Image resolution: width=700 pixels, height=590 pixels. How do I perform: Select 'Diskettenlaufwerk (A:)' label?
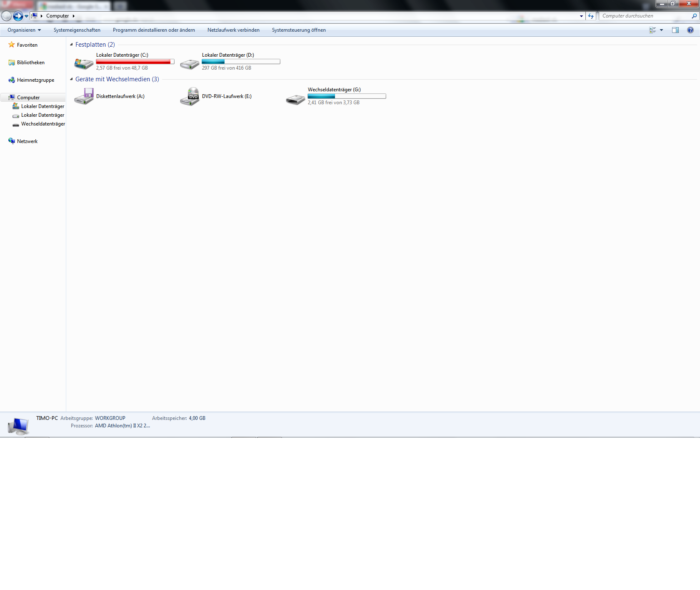(x=120, y=96)
